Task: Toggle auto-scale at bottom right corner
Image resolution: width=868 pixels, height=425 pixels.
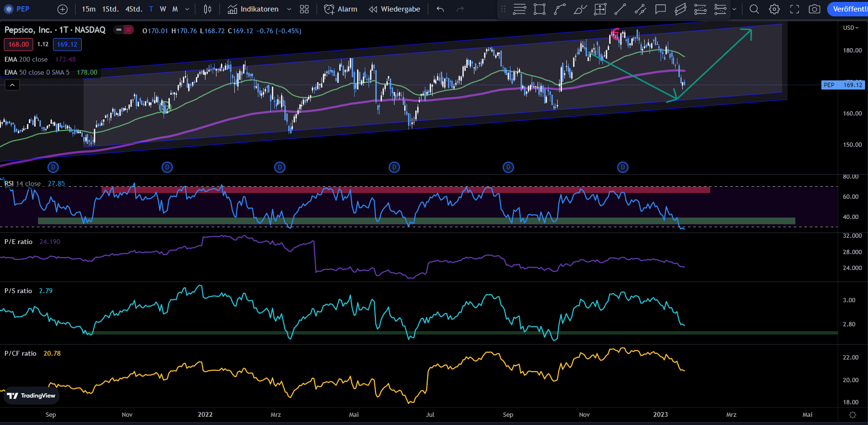Action: [853, 415]
